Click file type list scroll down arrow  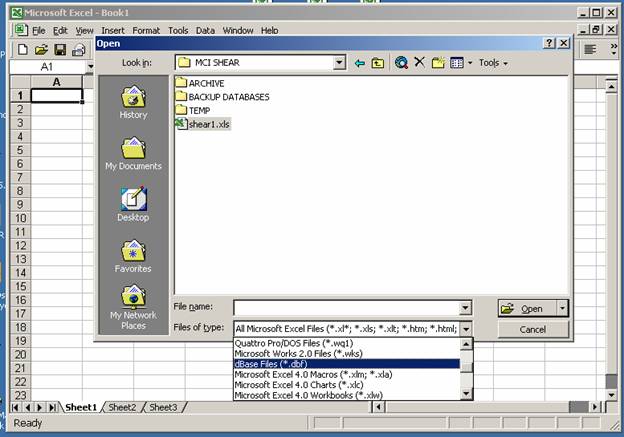pos(466,394)
